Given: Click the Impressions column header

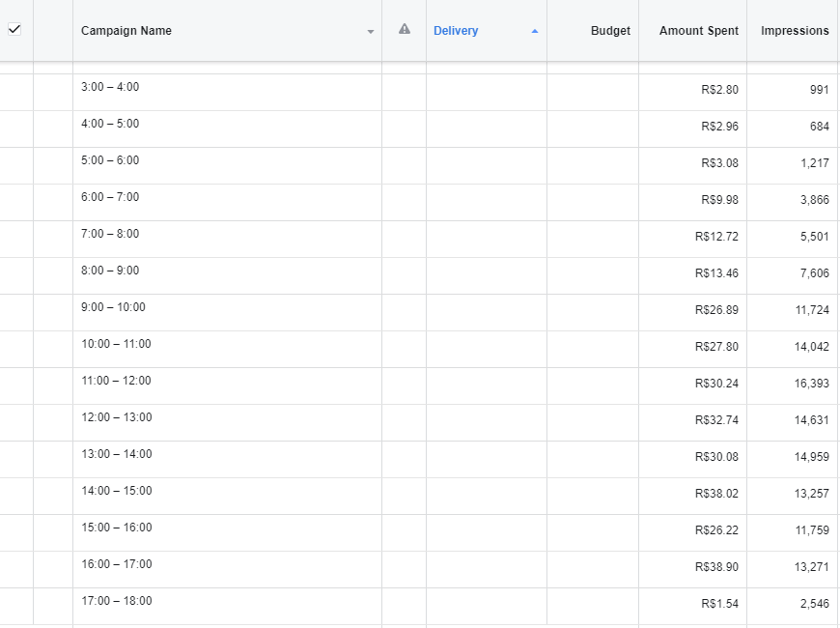Looking at the screenshot, I should [794, 31].
